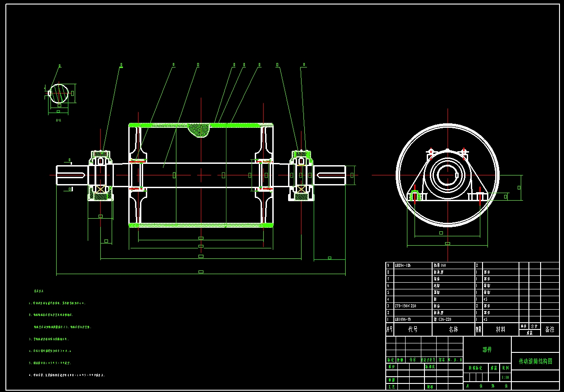Select the 代号 column header in parts list

click(413, 329)
